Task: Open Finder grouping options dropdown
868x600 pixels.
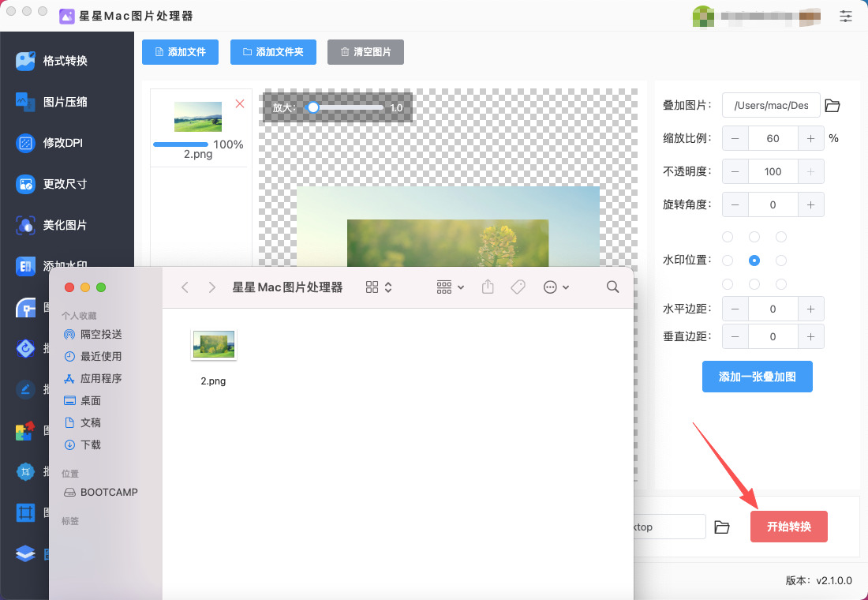Action: (450, 287)
